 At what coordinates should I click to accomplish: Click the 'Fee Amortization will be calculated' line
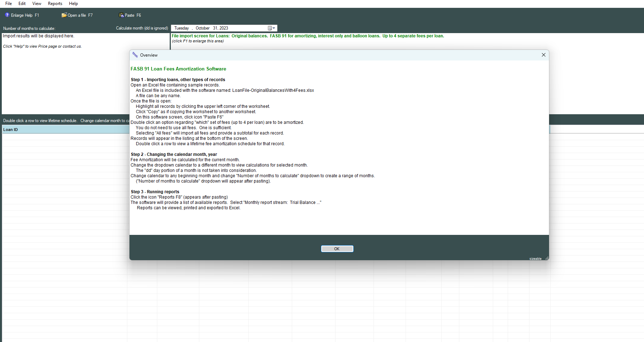[x=185, y=160]
